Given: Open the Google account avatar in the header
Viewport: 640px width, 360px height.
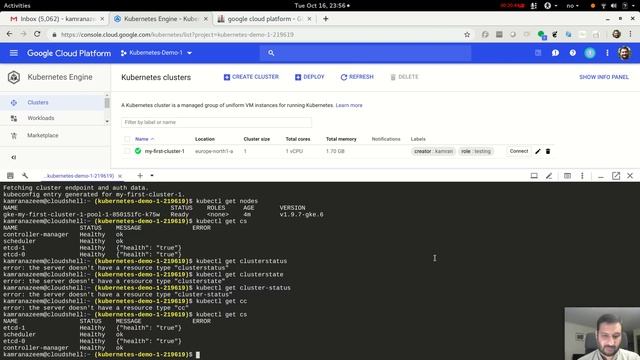Looking at the screenshot, I should tap(624, 53).
